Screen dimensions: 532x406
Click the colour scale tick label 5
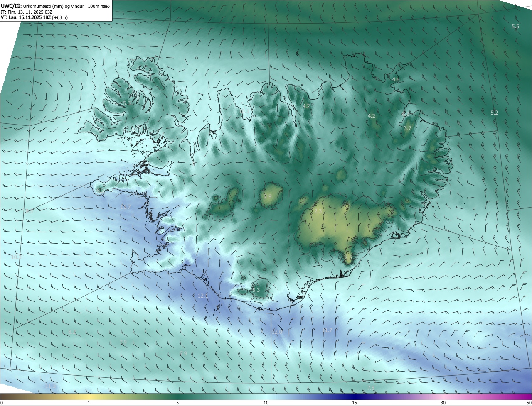coord(177,403)
